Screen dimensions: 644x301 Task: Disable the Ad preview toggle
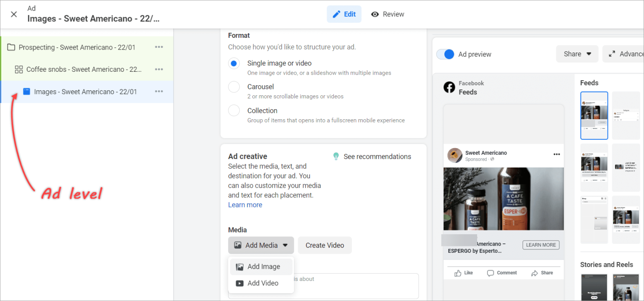[x=445, y=54]
